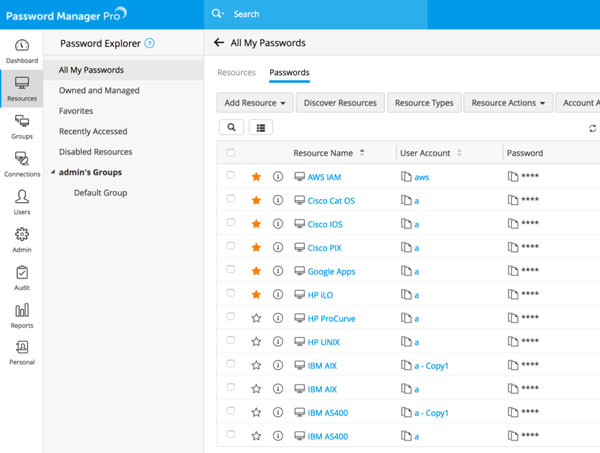
Task: Check the Cisco Cat OS row checkbox
Action: click(231, 200)
